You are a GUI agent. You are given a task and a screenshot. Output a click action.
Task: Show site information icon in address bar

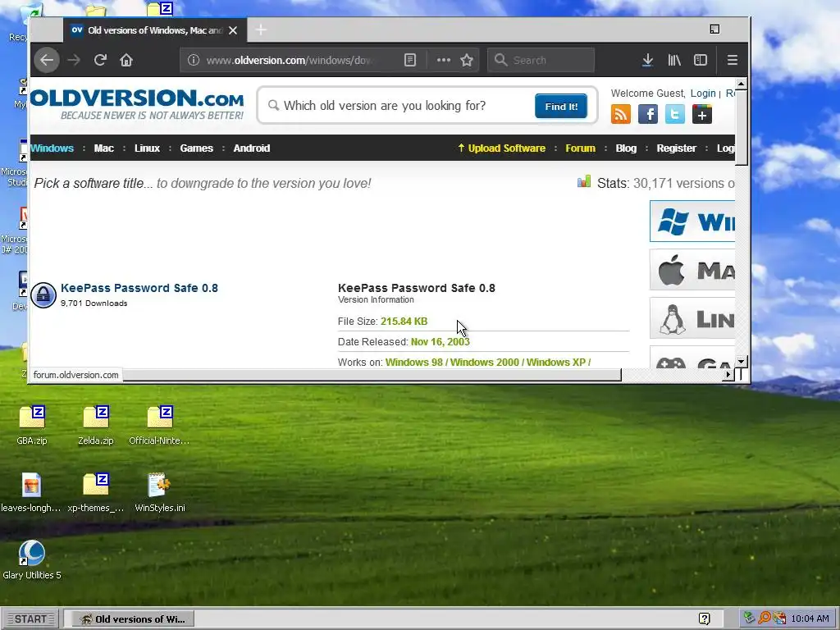coord(194,60)
